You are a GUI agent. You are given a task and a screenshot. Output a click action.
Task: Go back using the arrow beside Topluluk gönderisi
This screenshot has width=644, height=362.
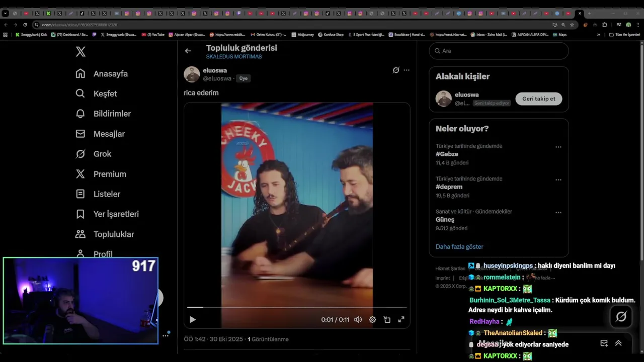click(x=188, y=51)
